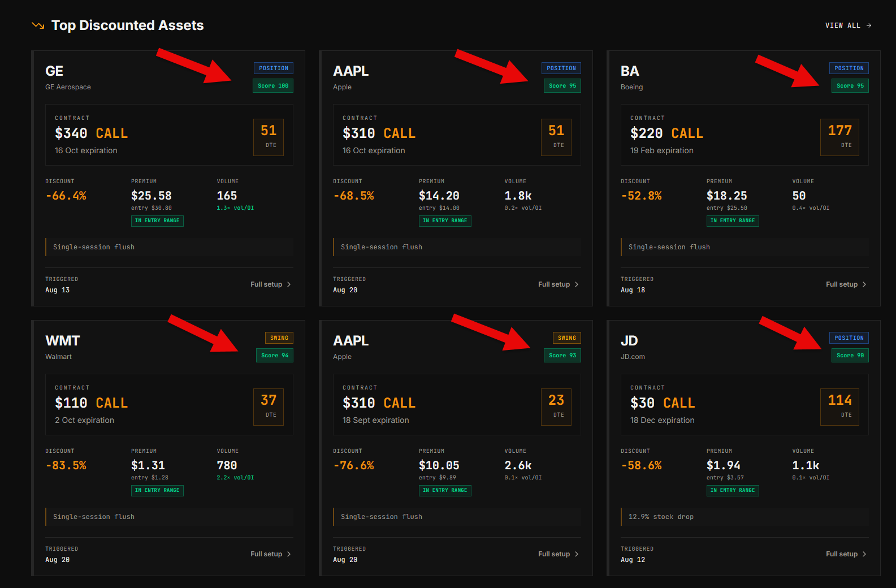
Task: Click the In Entry Range tag on BA
Action: point(733,221)
